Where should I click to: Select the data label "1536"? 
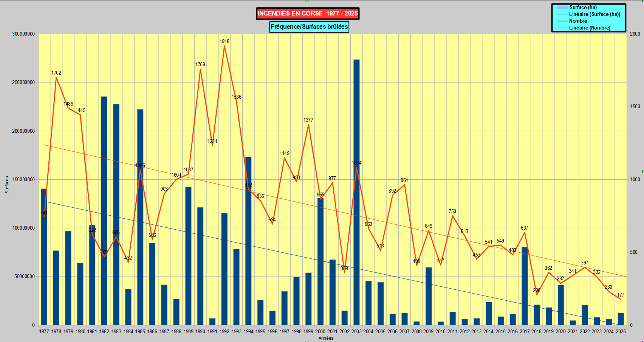[x=237, y=97]
